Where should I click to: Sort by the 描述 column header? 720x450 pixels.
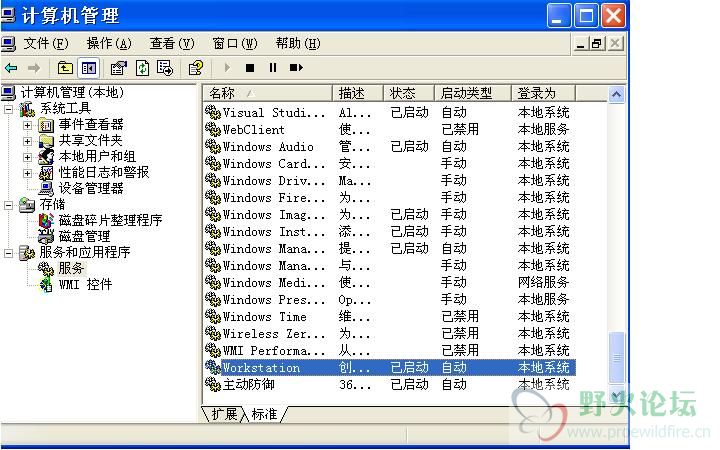tap(357, 93)
